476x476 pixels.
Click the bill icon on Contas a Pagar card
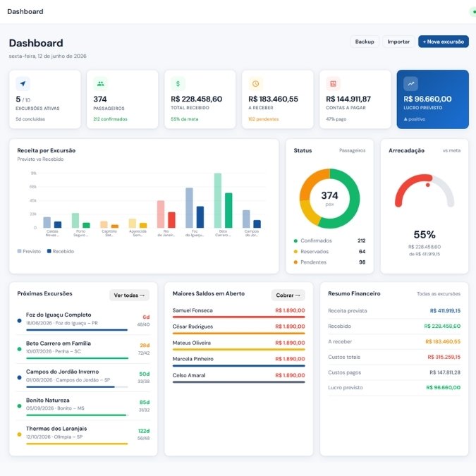(333, 84)
